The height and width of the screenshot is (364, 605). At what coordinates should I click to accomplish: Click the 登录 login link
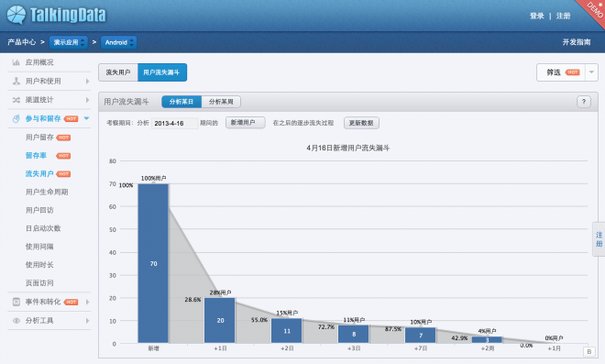536,16
